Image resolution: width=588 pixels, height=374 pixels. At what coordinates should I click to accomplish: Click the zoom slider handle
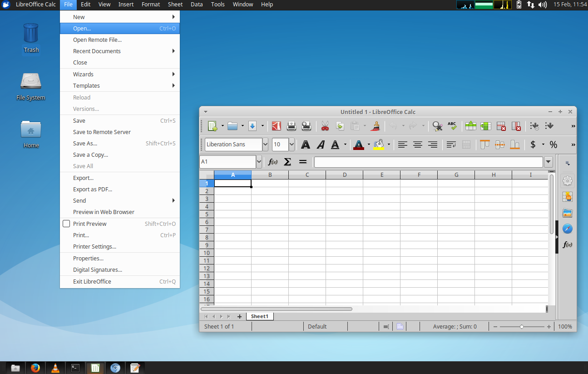point(522,327)
